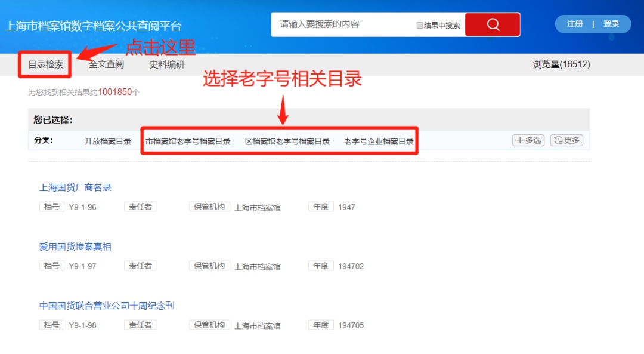Select the 开放档案目录 category
Screen dimensions: 644x354
[108, 141]
